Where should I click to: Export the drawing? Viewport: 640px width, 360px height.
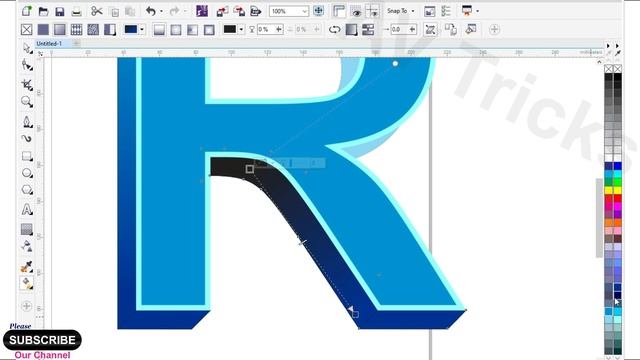[239, 11]
